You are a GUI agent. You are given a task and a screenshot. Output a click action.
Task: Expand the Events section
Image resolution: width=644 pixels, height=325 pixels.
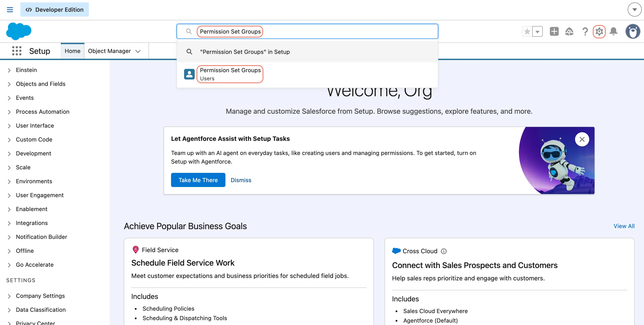pyautogui.click(x=9, y=98)
